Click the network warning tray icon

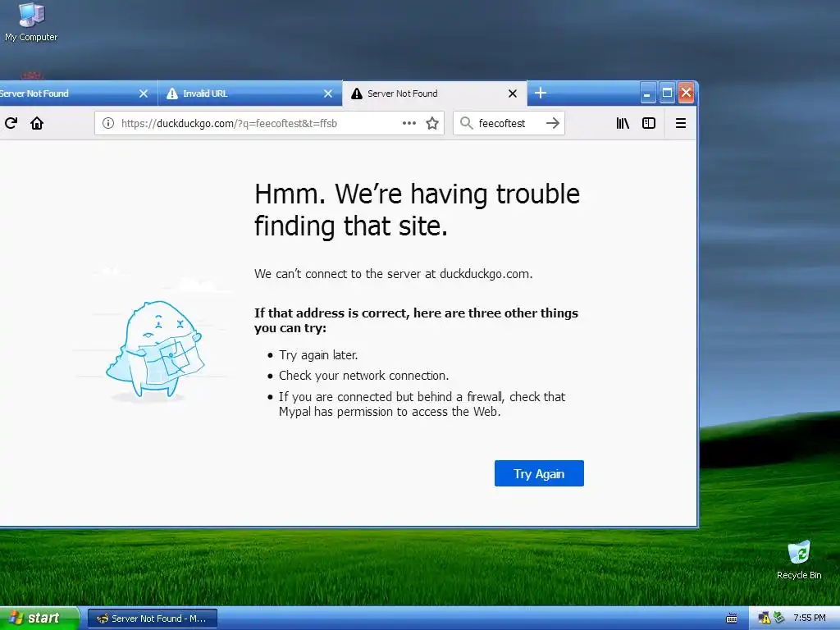(x=764, y=619)
